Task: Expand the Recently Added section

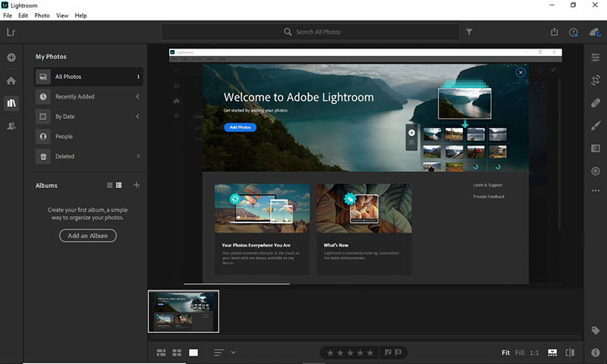Action: click(x=137, y=96)
